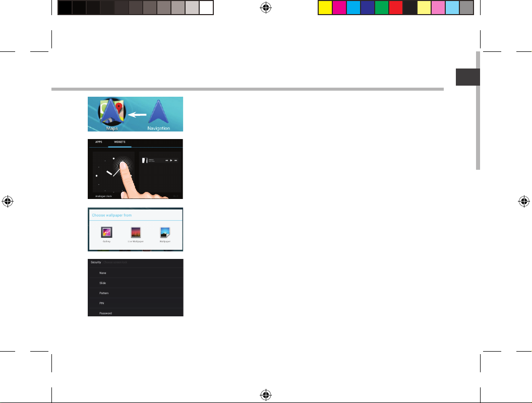Open the Maps app icon
Image resolution: width=532 pixels, height=403 pixels.
coord(110,113)
